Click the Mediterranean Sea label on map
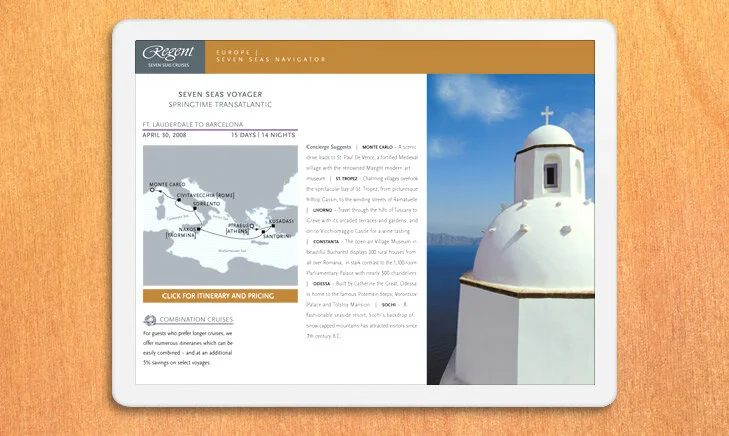This screenshot has width=729, height=436. click(x=232, y=251)
